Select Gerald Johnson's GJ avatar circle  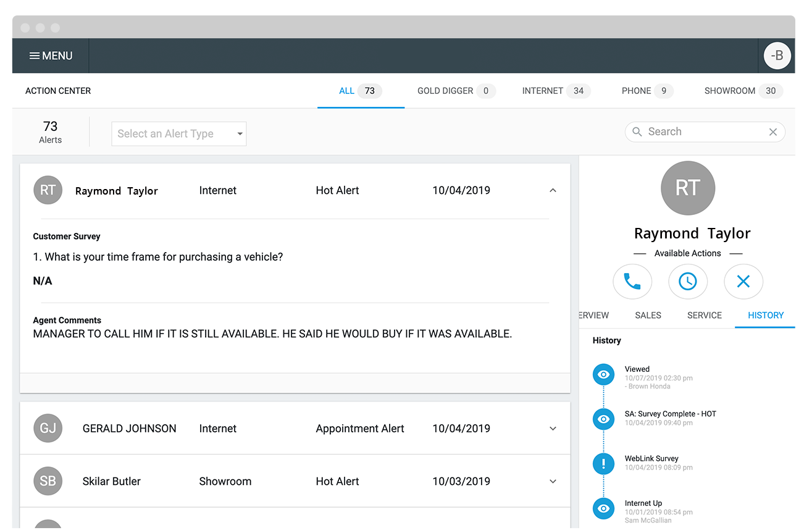click(48, 428)
